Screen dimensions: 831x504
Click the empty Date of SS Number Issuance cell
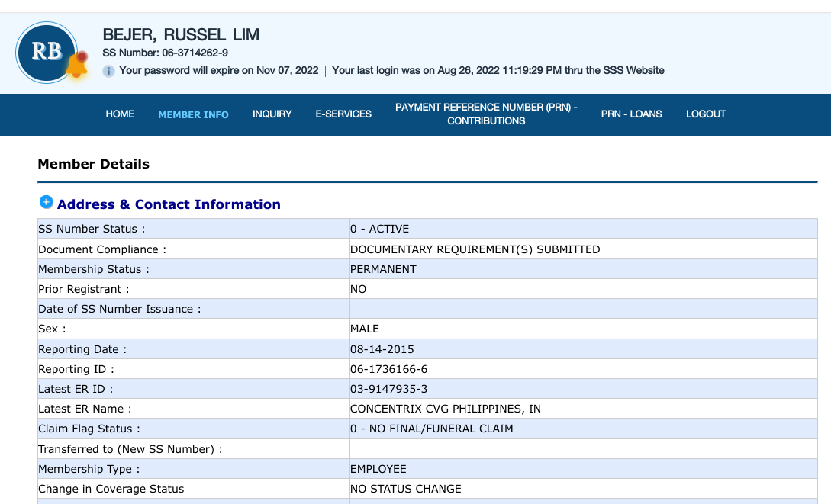pyautogui.click(x=583, y=309)
